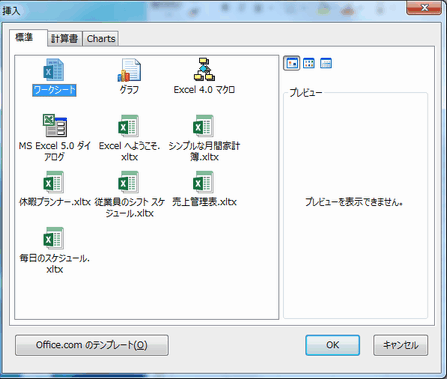Image resolution: width=447 pixels, height=379 pixels.
Task: Select 毎日のスケジュール.xltx template icon
Action: pos(54,238)
